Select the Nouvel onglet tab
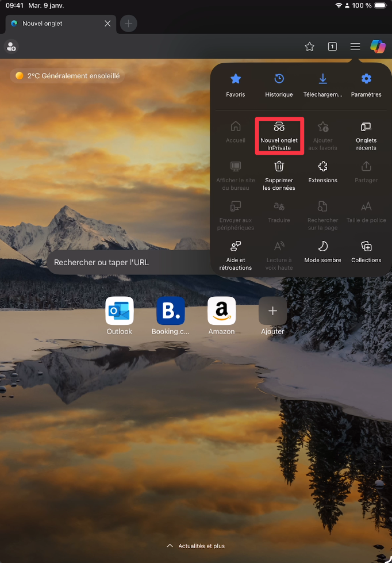Screen dimensions: 392x563 click(61, 24)
